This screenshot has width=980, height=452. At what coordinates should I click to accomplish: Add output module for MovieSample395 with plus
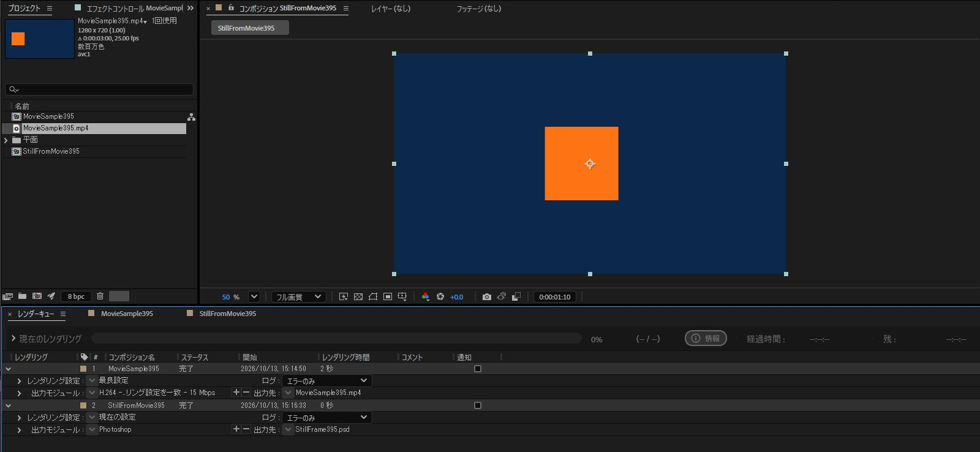pos(236,393)
